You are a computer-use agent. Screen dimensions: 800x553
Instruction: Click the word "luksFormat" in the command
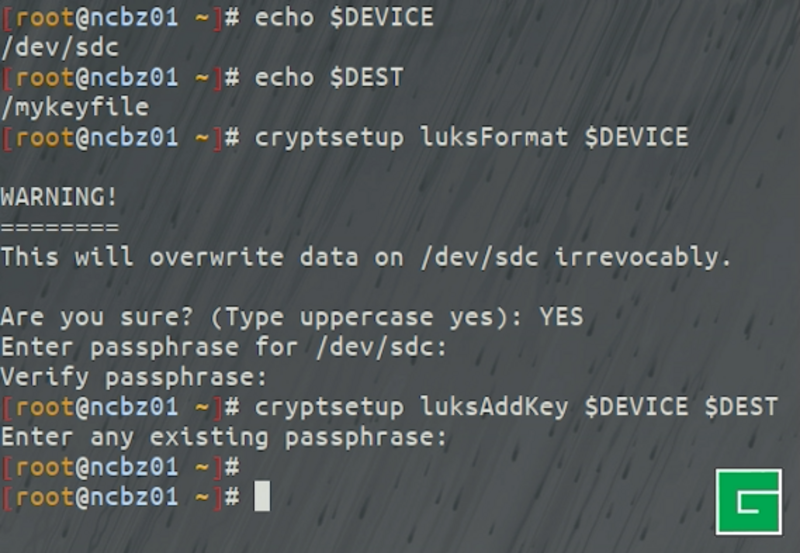point(493,137)
